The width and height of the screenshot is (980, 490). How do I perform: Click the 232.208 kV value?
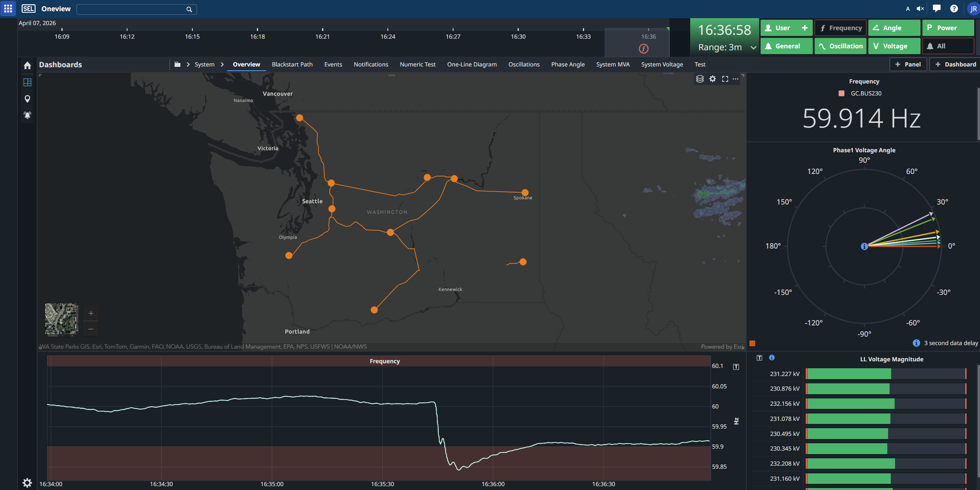(785, 463)
